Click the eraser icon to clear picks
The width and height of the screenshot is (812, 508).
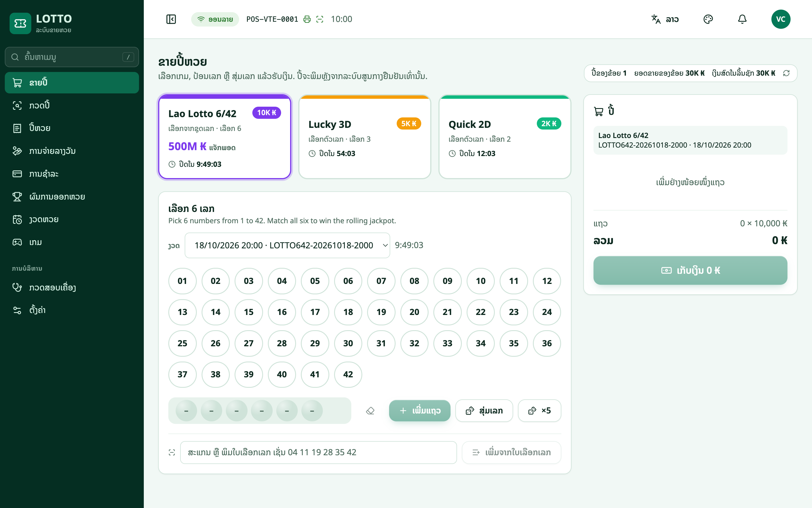[x=370, y=411]
